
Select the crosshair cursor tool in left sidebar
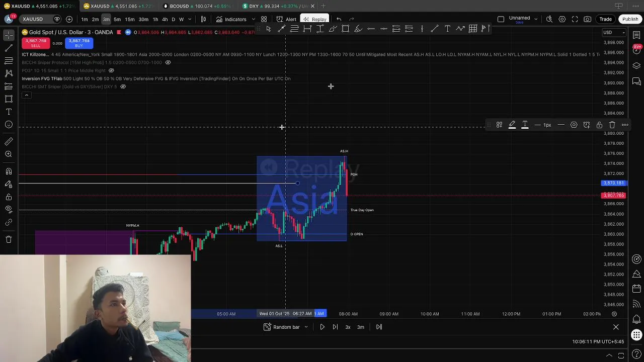coord(9,35)
